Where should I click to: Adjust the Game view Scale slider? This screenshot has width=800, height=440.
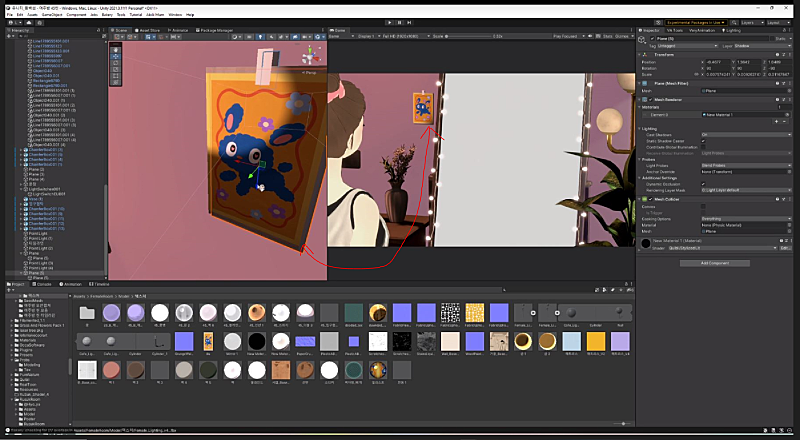470,39
